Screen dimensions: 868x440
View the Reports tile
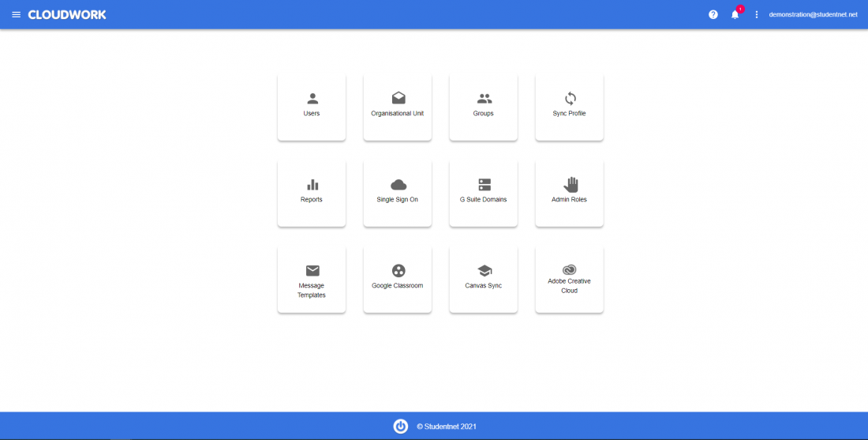click(312, 193)
